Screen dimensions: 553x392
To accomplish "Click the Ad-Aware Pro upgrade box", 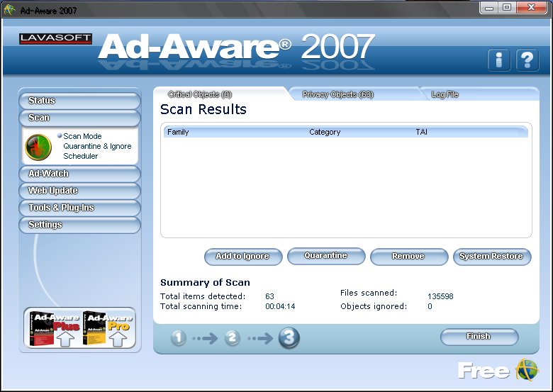I will [108, 328].
